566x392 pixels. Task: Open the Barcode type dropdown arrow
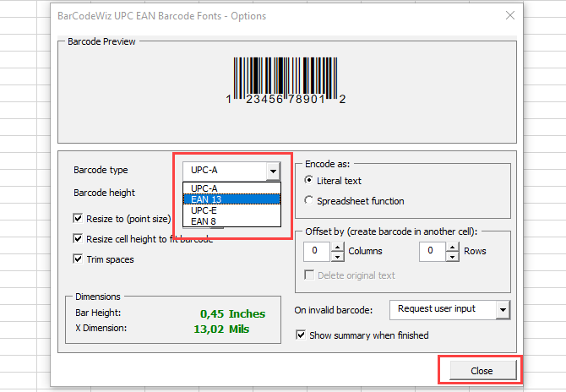click(273, 171)
